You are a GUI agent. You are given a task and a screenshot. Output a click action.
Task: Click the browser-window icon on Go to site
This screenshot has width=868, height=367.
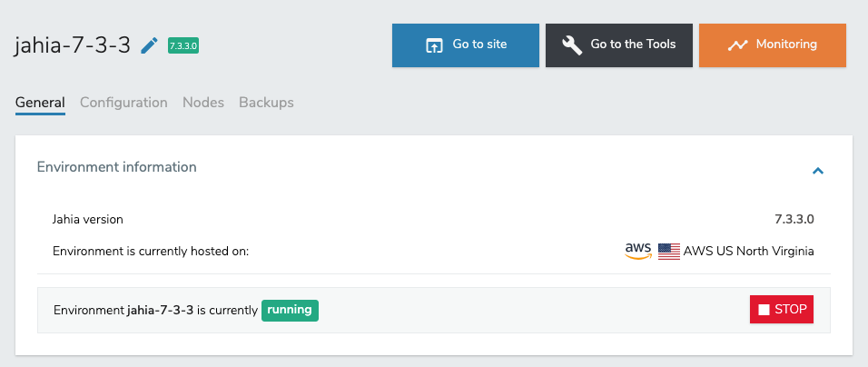434,45
